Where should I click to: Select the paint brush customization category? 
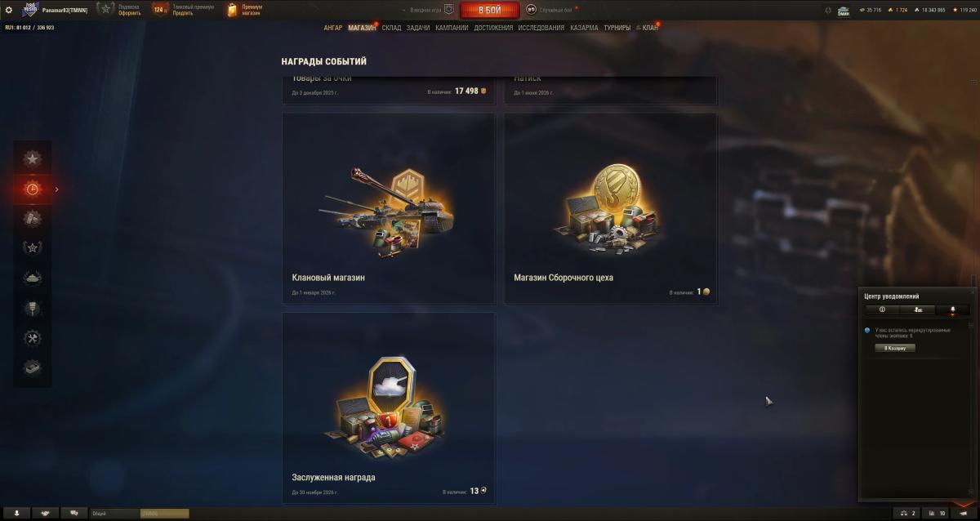point(33,309)
